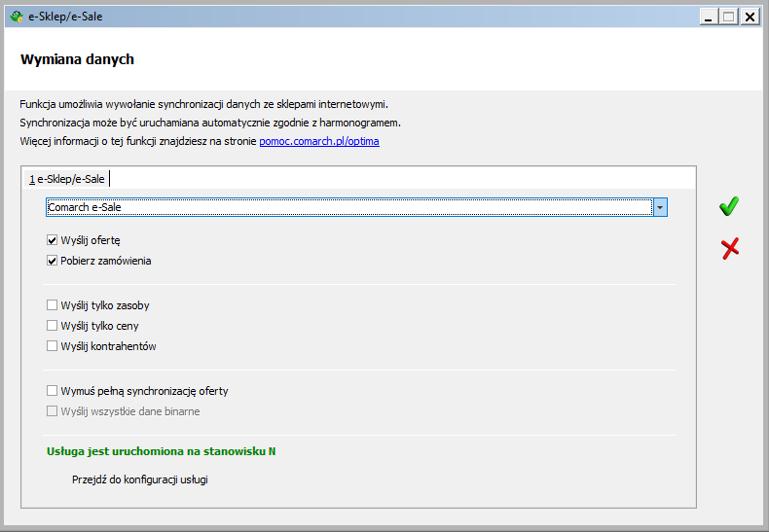
Task: Confirm with the green checkmark icon
Action: tap(729, 206)
